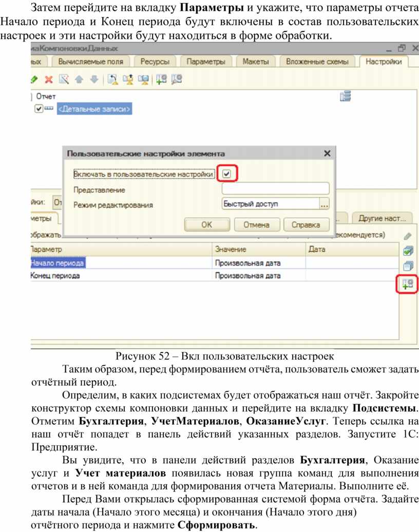Open the Вычисляемые поля tab
This screenshot has width=419, height=532.
[x=91, y=62]
